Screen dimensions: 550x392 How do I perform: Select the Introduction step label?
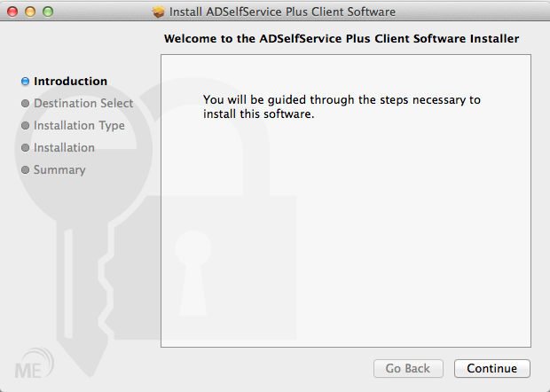click(70, 82)
